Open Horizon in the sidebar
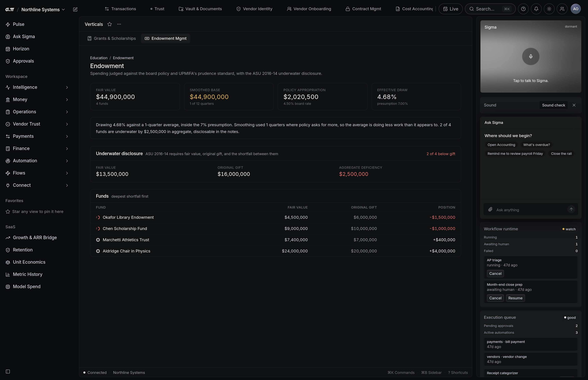This screenshot has width=588, height=380. (37, 49)
